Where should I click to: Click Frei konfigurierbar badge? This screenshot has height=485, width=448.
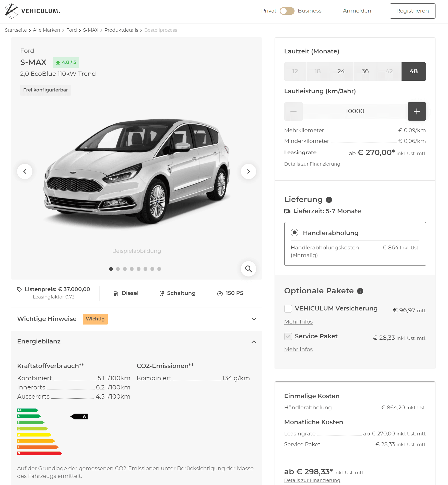(45, 90)
